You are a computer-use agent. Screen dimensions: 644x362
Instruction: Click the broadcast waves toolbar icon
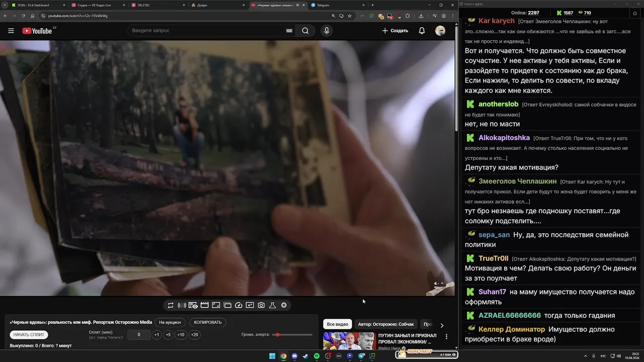(x=182, y=305)
